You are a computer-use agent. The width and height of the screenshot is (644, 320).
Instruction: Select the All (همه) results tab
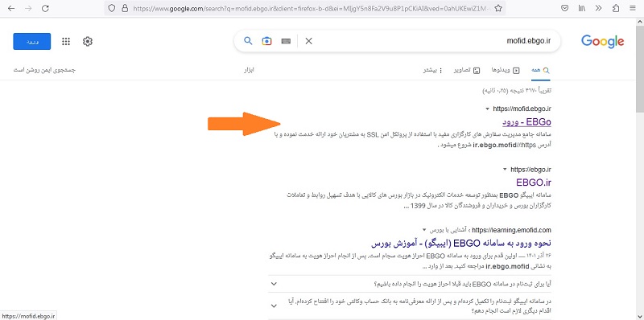click(539, 70)
